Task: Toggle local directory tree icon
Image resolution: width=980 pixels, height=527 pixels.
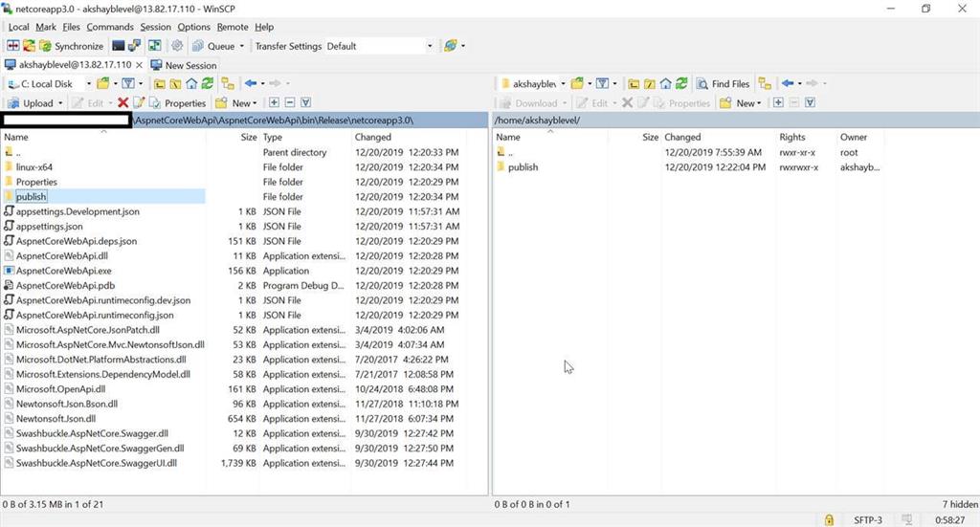Action: tap(228, 83)
